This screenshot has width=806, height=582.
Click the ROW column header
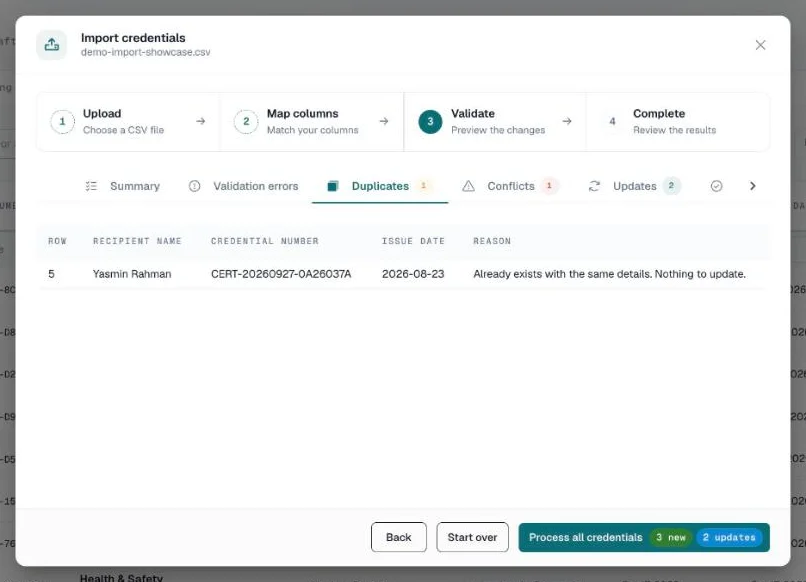click(58, 241)
